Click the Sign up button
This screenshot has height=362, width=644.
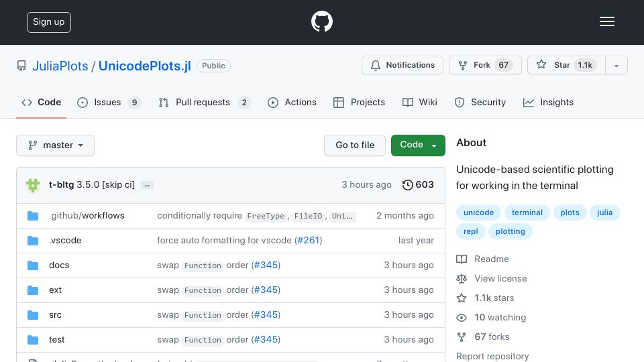pyautogui.click(x=49, y=22)
